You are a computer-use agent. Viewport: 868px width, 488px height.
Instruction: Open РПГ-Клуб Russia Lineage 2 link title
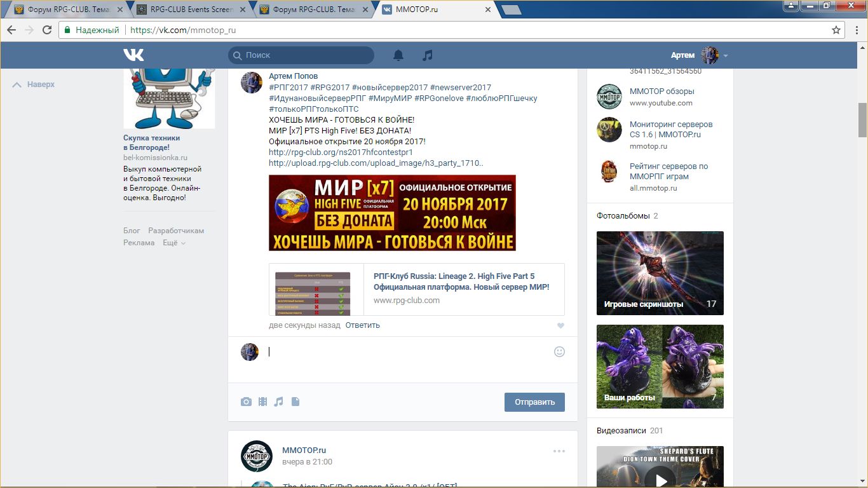(x=461, y=281)
